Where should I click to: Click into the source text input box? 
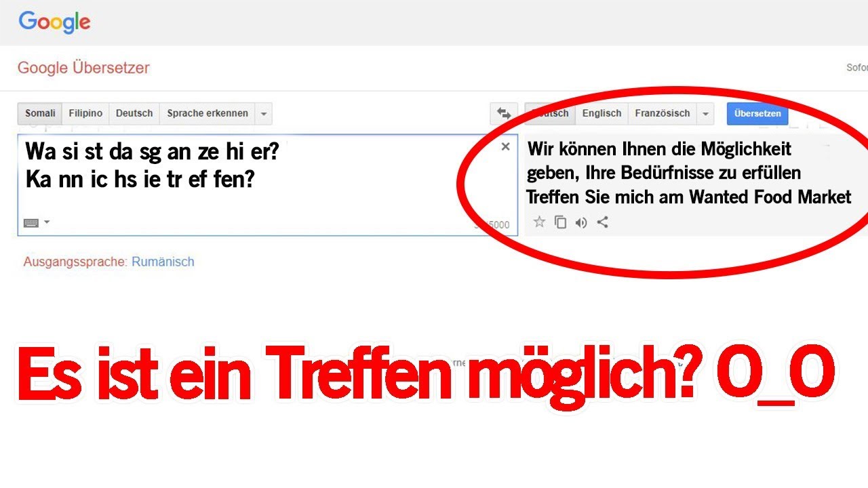click(268, 185)
